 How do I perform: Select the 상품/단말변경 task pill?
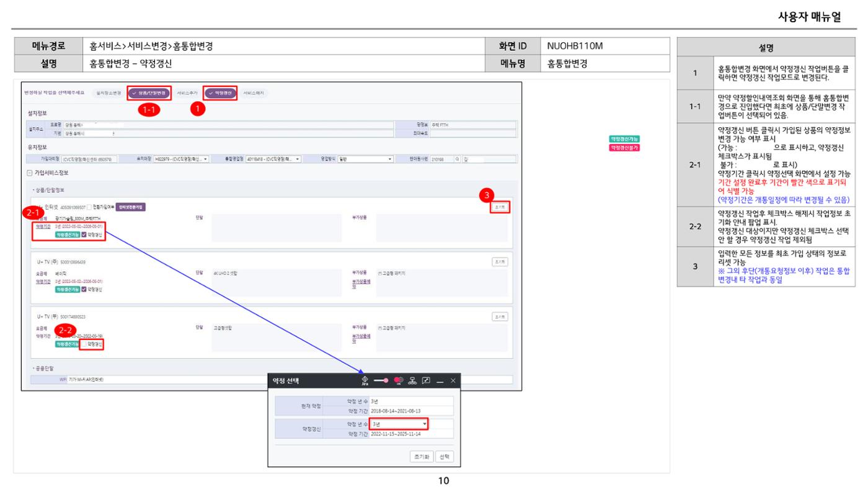(149, 92)
